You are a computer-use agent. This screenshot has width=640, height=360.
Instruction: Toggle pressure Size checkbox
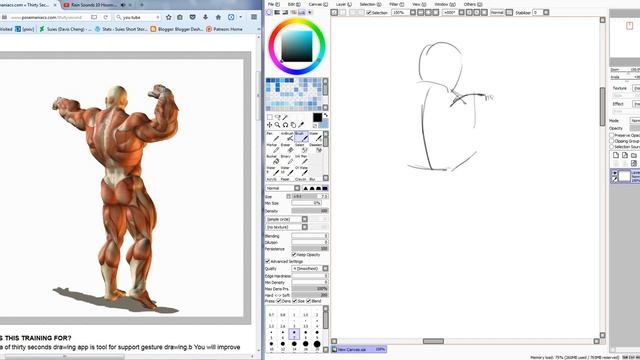295,301
